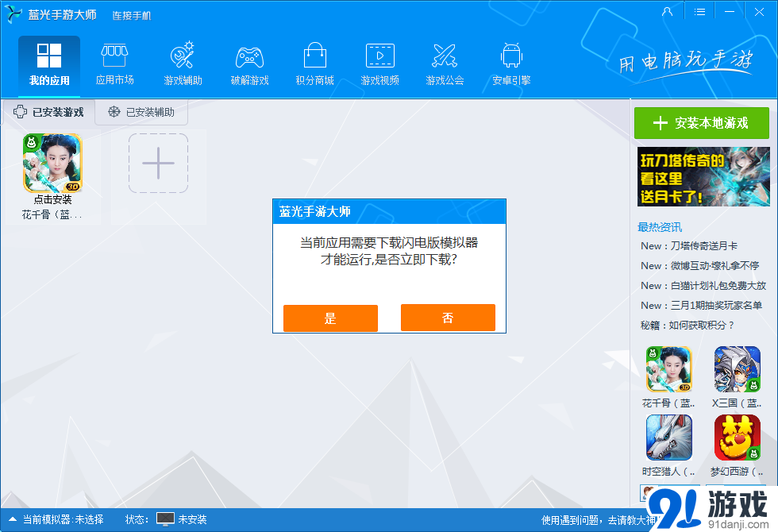Click 是 to download the emulator
778x532 pixels.
[330, 318]
